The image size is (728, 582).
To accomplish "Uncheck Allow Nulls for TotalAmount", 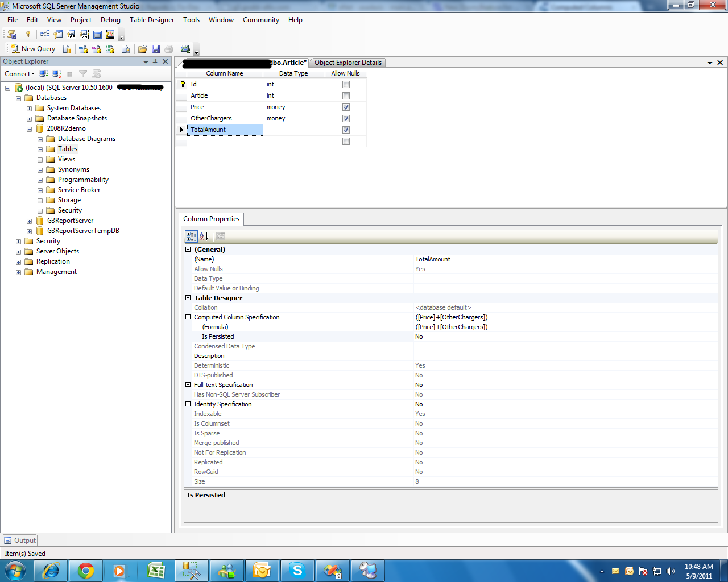I will click(345, 130).
